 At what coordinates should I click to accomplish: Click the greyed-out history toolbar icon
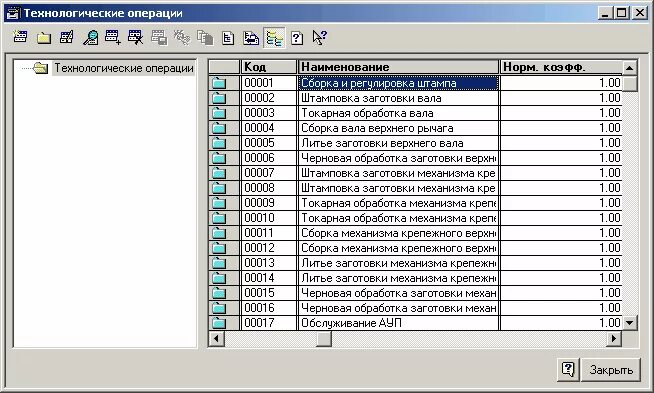coord(159,38)
